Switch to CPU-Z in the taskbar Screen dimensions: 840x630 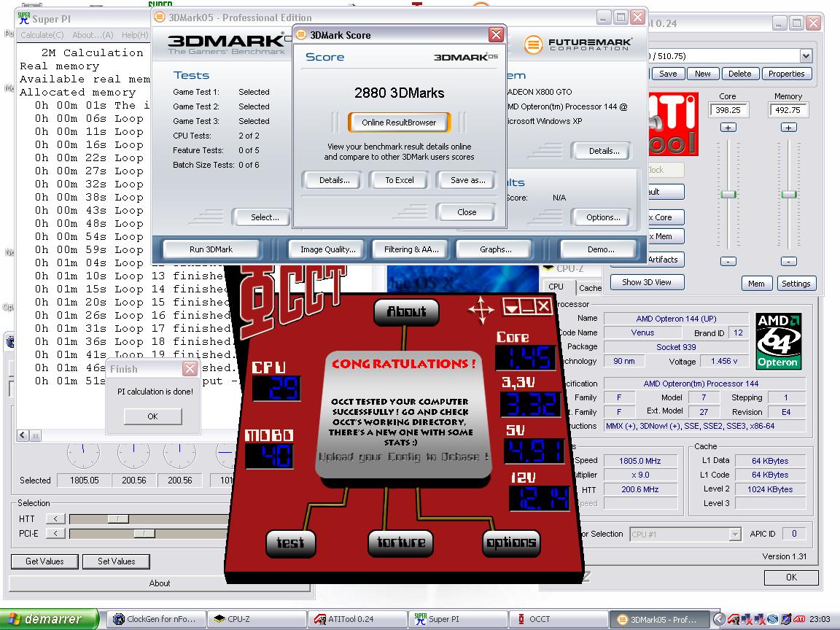pos(257,619)
